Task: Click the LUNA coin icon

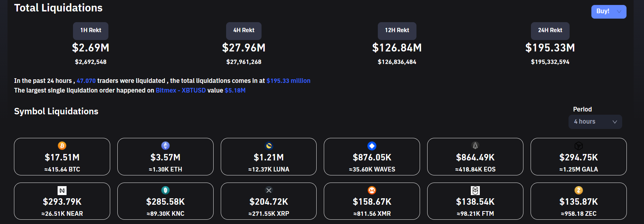Action: click(269, 146)
